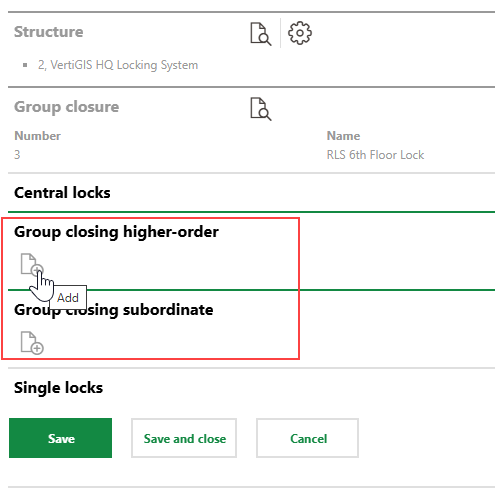Click the Group closure search document icon
The width and height of the screenshot is (495, 496).
[261, 109]
